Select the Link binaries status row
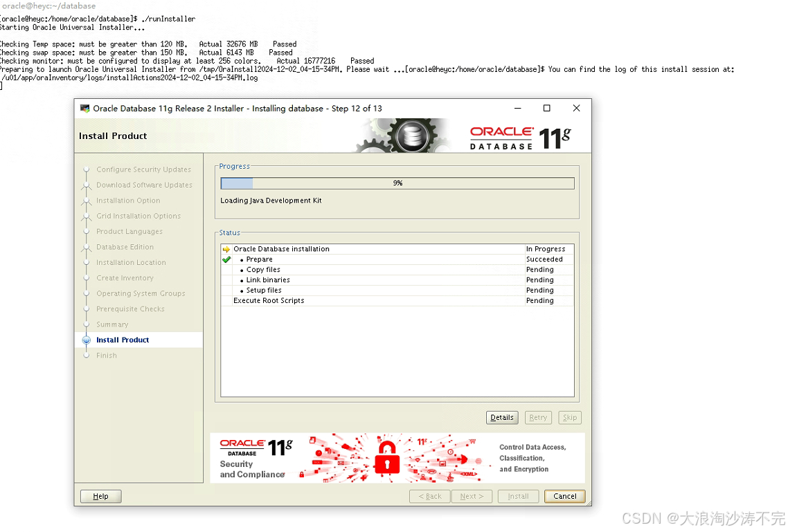 [x=397, y=280]
